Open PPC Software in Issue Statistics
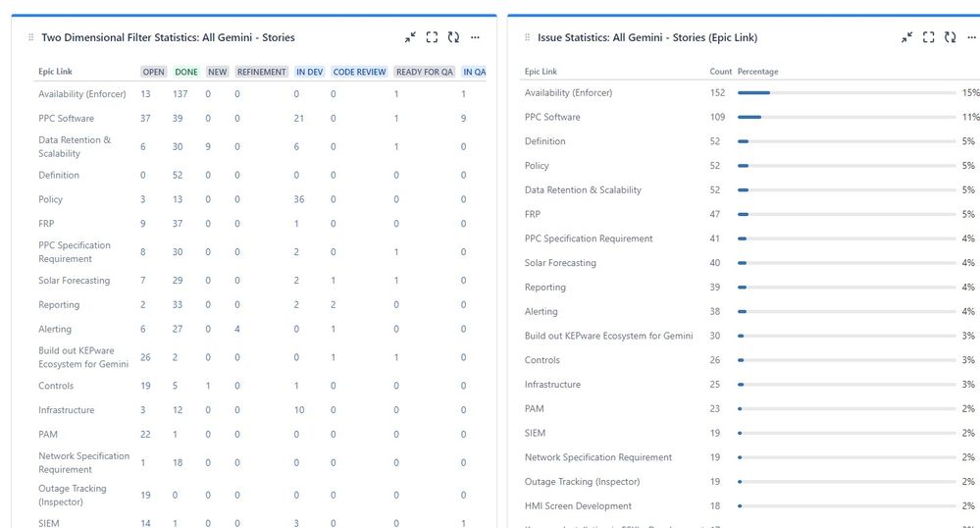The height and width of the screenshot is (528, 980). (552, 117)
